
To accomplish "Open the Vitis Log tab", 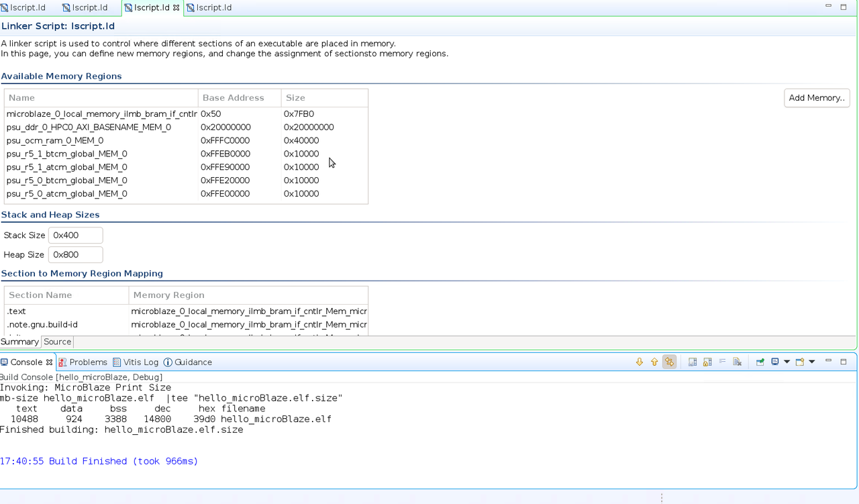I will click(136, 362).
